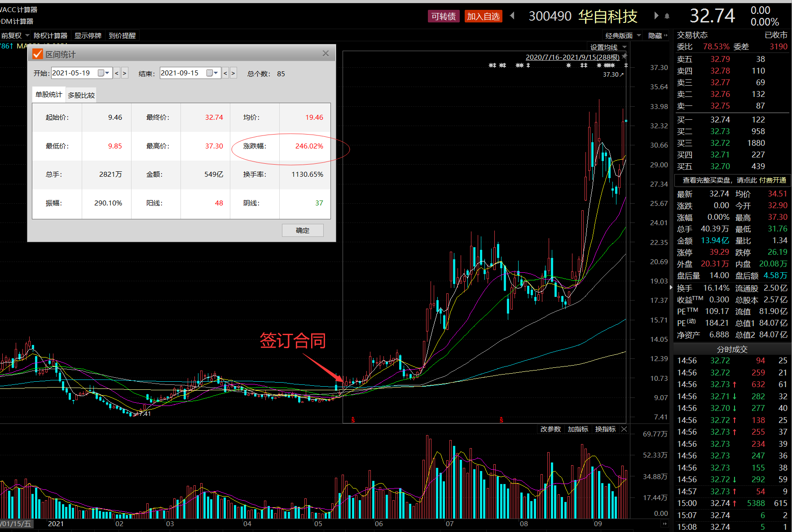The image size is (792, 532).
Task: Click the stock code 300490
Action: tap(550, 17)
